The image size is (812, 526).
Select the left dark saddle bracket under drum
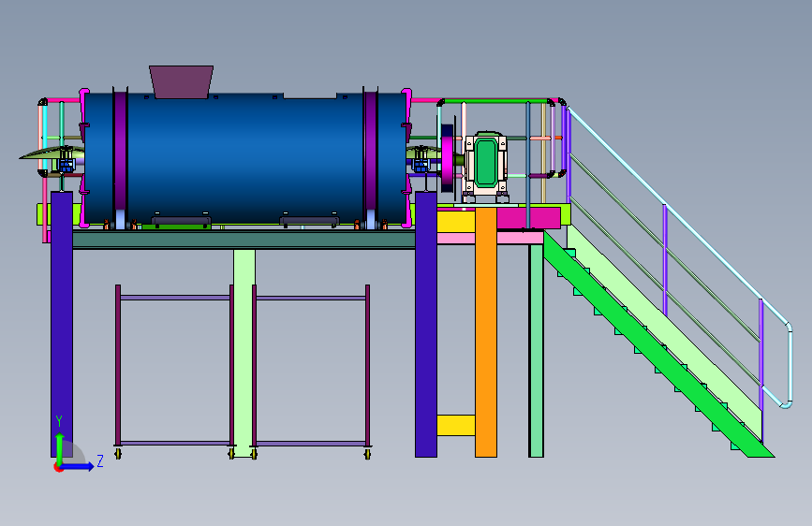182,222
